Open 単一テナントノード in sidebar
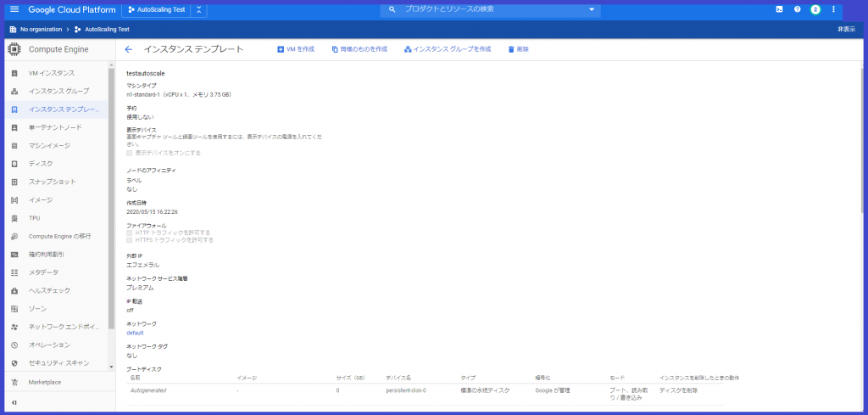The height and width of the screenshot is (415, 868). pos(56,127)
